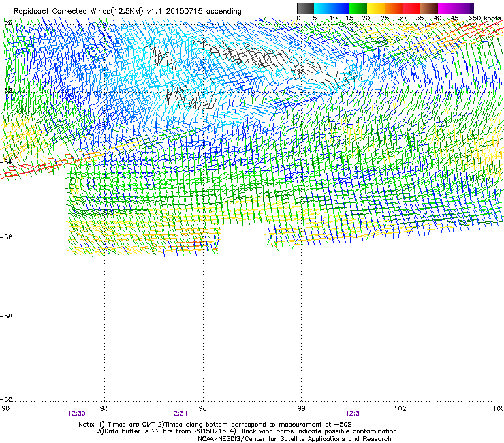This screenshot has width=504, height=443.
Task: Click the latitude label '-58'
Action: (x=6, y=316)
